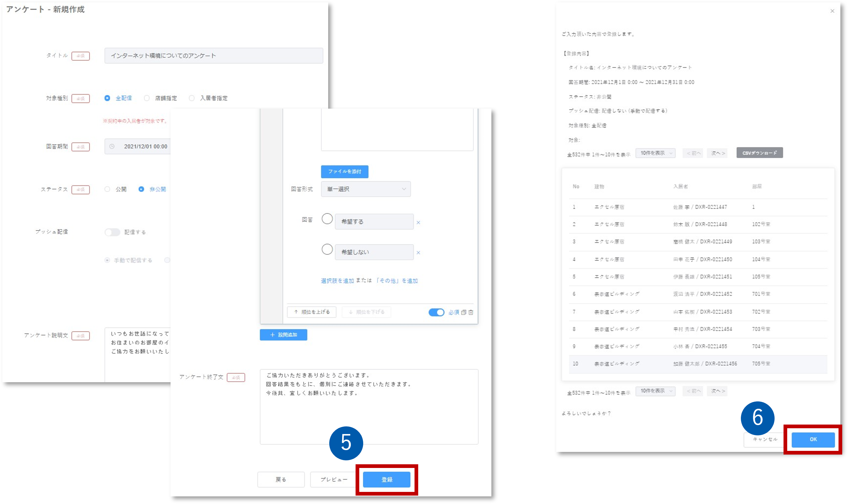Click the clock icon in 回答期間 field

tap(112, 146)
